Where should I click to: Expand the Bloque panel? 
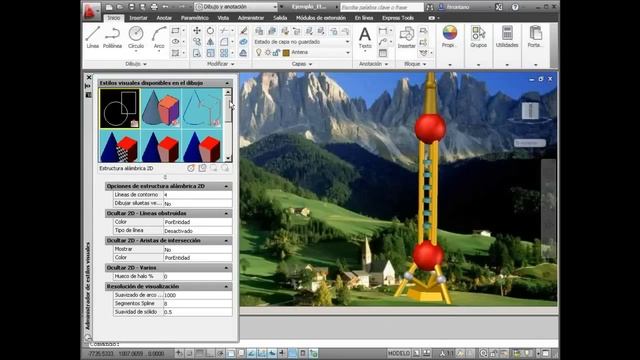[415, 64]
